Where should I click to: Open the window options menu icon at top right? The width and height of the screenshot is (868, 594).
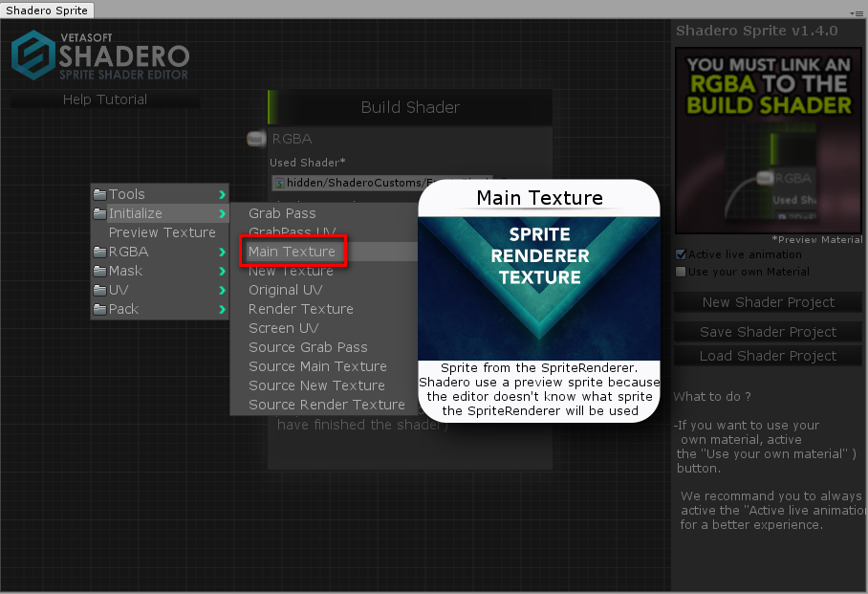[858, 12]
